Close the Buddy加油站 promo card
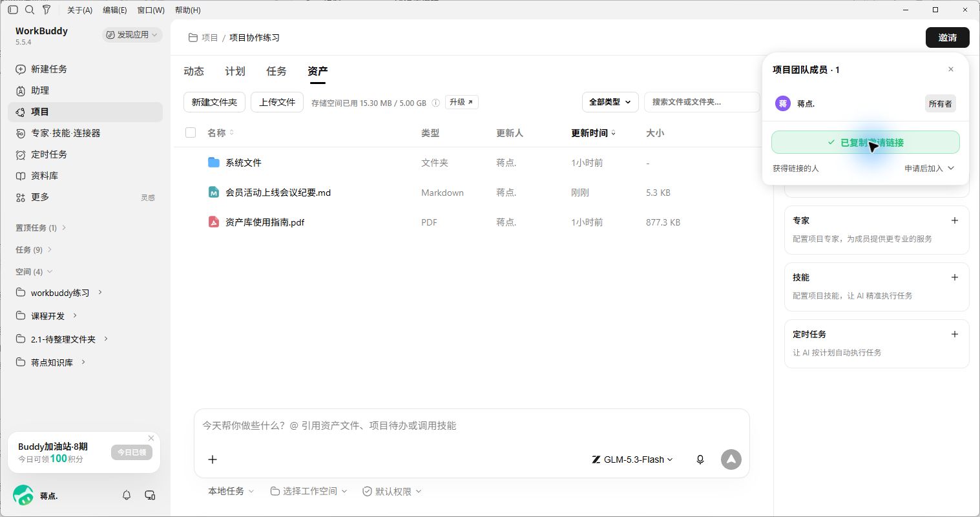 pos(151,438)
